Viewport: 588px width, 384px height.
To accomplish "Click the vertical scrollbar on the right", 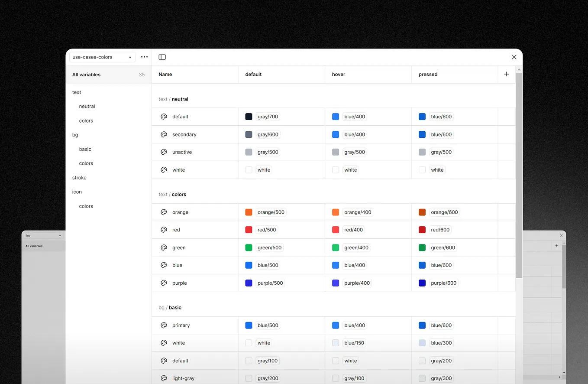I will (x=519, y=173).
